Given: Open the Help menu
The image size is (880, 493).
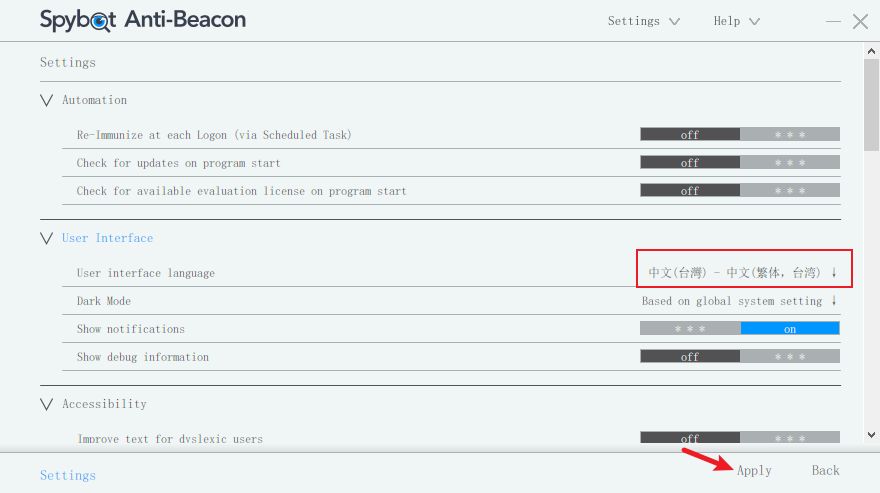Looking at the screenshot, I should pos(736,21).
